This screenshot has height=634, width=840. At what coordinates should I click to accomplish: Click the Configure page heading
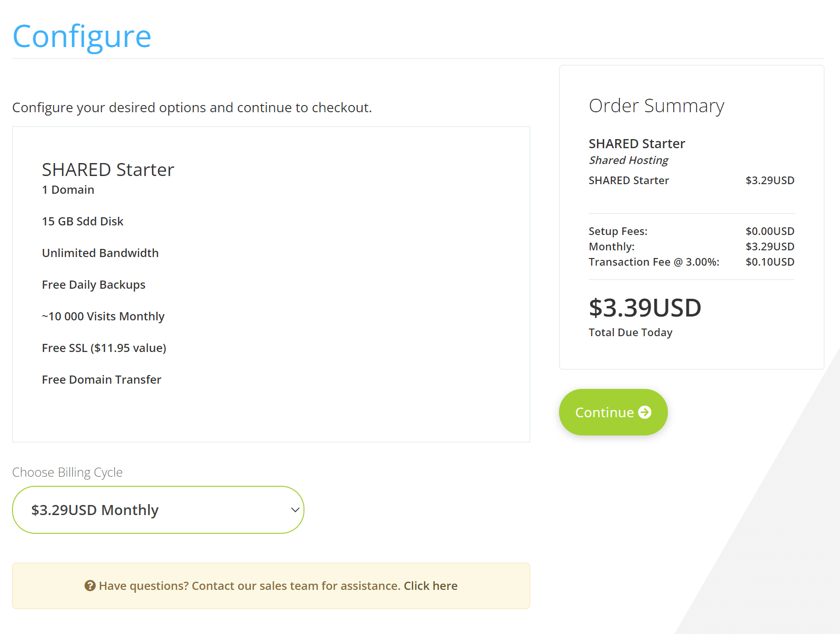pyautogui.click(x=82, y=36)
